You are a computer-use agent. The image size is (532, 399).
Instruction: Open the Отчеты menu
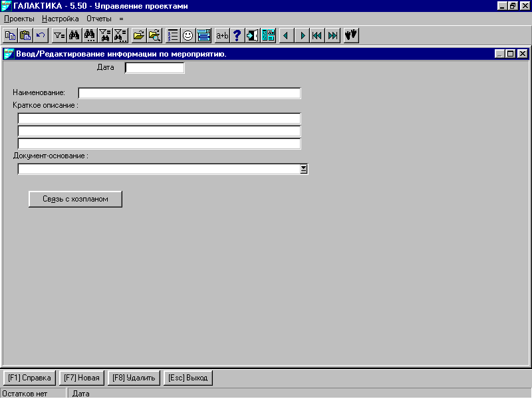(x=98, y=19)
